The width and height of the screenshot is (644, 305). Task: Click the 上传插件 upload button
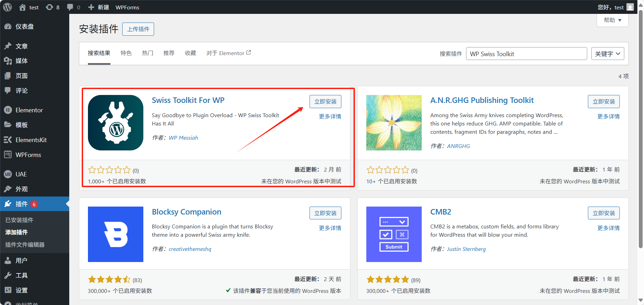138,29
